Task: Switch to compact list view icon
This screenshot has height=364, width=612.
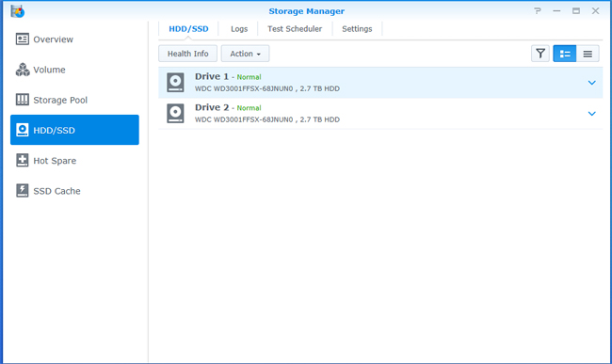Action: point(588,54)
